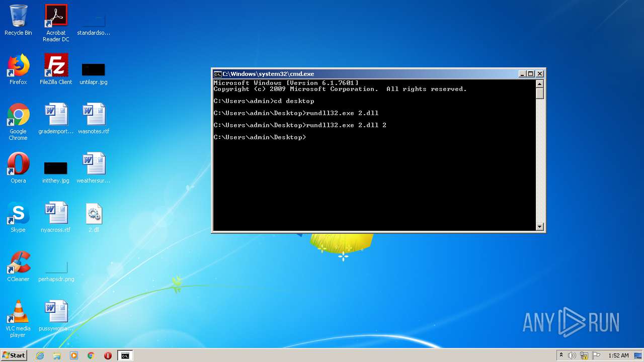
Task: Maximize the cmd.exe window
Action: click(x=530, y=74)
